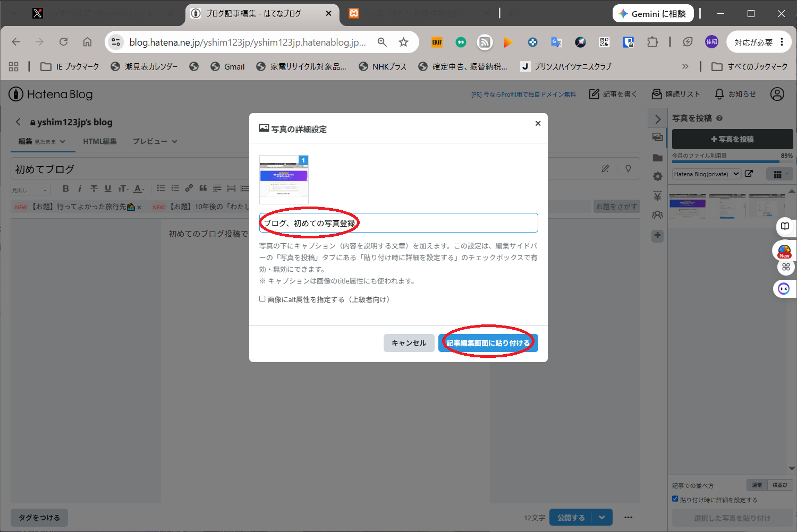Viewport: 797px width, 532px height.
Task: Cancel the photo detail dialog
Action: click(409, 343)
